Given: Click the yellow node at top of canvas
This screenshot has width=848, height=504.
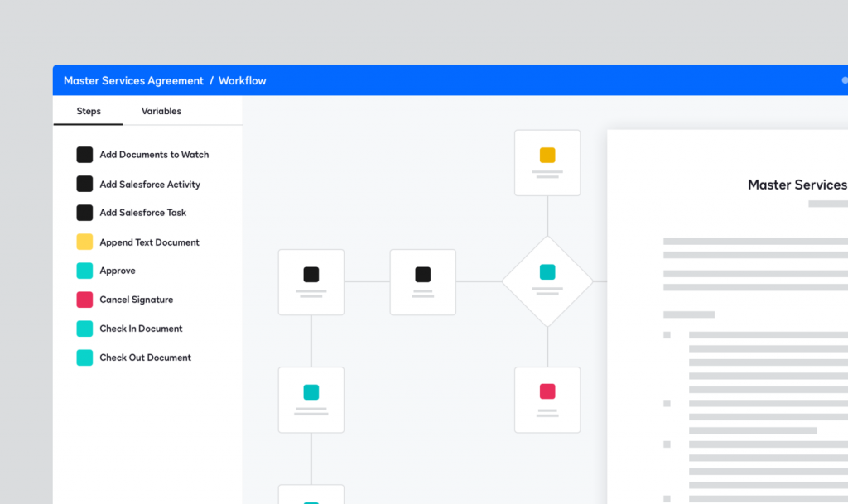Looking at the screenshot, I should pyautogui.click(x=547, y=162).
